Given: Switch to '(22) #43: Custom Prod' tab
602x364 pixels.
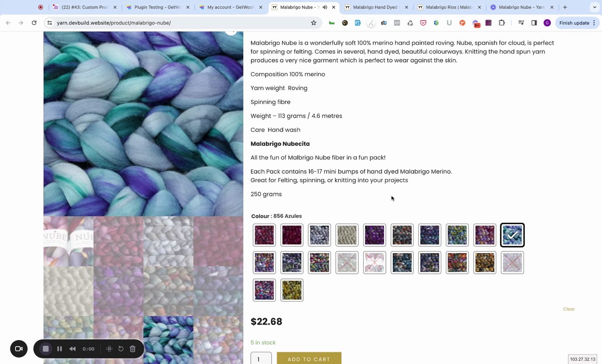Looking at the screenshot, I should 84,7.
